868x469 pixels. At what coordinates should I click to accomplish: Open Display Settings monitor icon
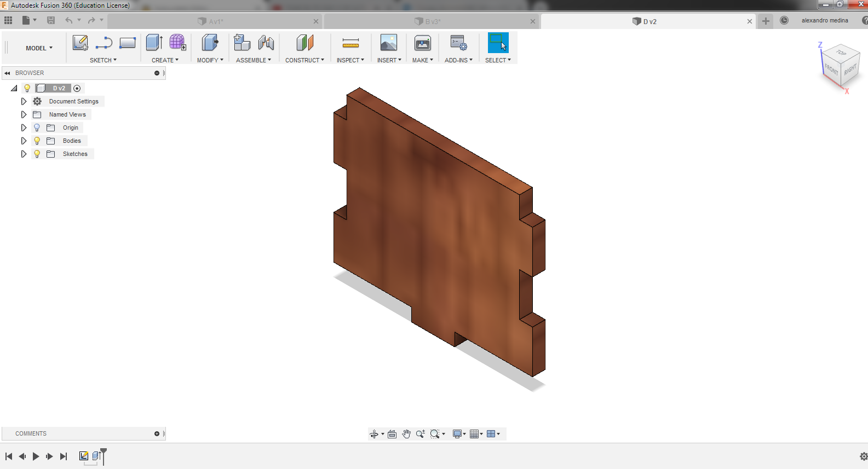(457, 434)
